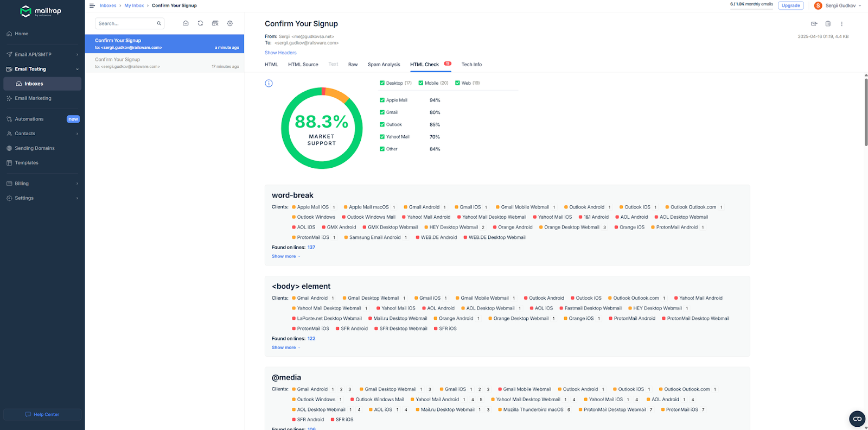This screenshot has width=868, height=430.
Task: Uncheck the Mobile (20) checkbox
Action: (421, 83)
